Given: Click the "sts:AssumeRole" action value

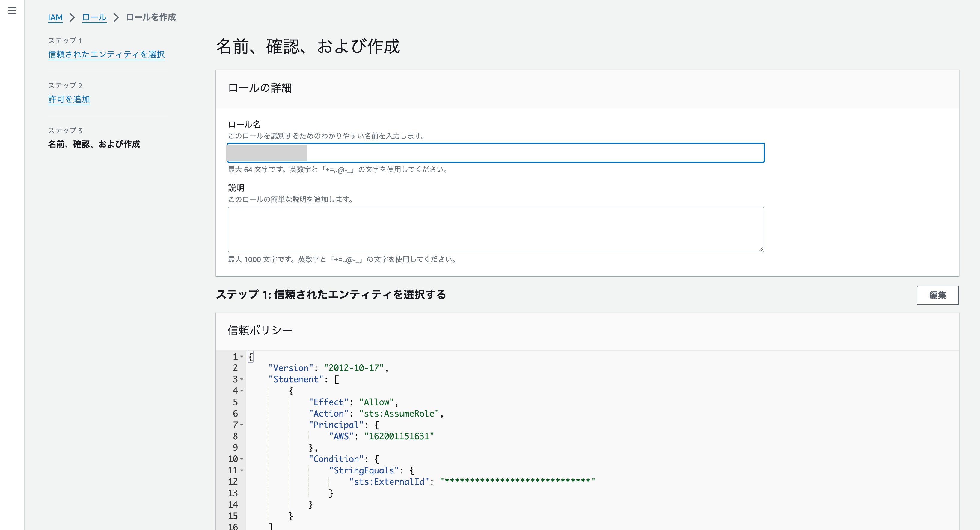Looking at the screenshot, I should click(399, 414).
